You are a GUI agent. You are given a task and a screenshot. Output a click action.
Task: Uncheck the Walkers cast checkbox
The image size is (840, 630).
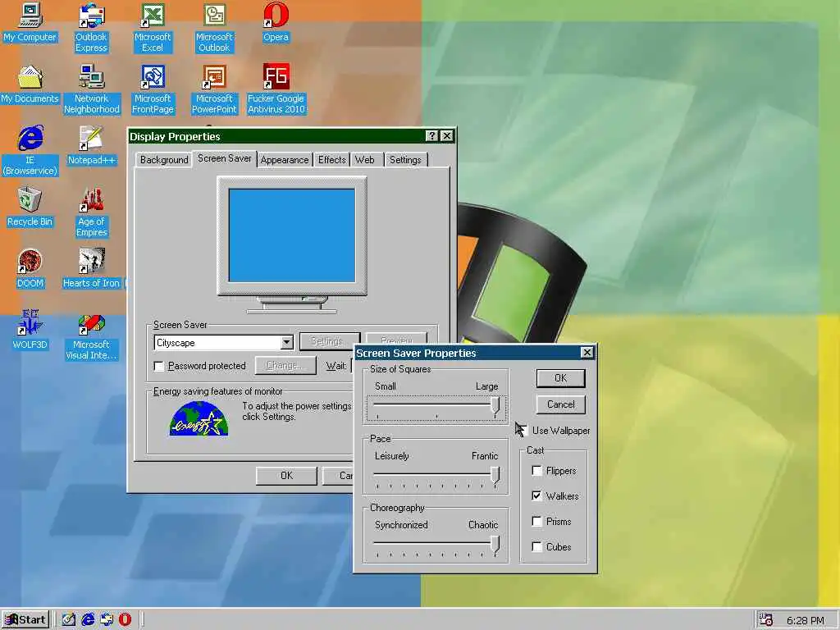[536, 495]
